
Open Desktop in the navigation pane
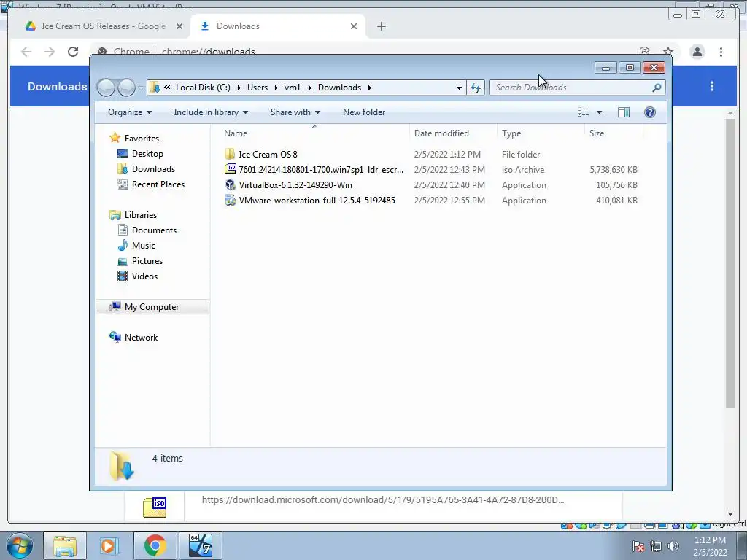(147, 153)
